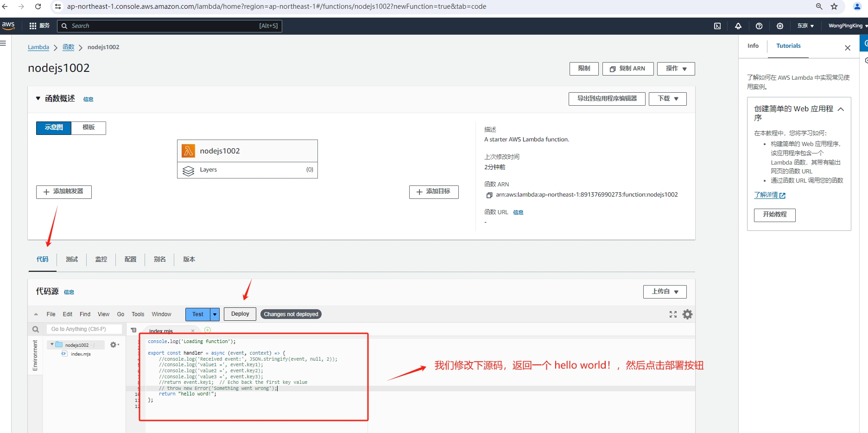Collapse the 函数概述 section triangle
This screenshot has height=433, width=868.
click(38, 98)
